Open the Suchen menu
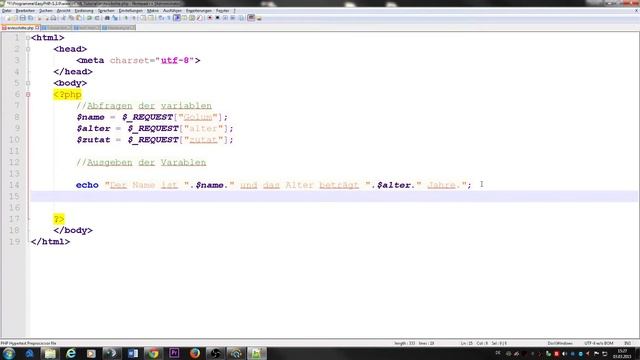 (x=46, y=11)
